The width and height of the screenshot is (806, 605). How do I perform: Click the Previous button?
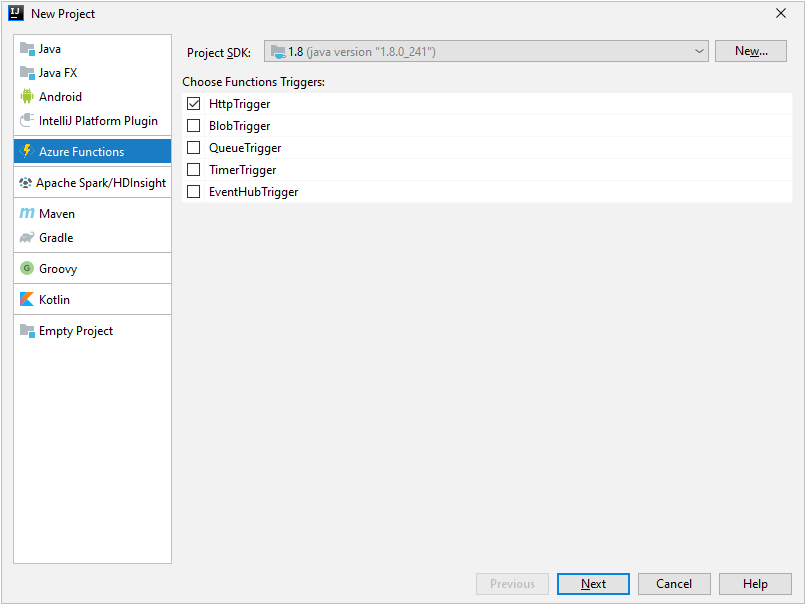pyautogui.click(x=512, y=584)
